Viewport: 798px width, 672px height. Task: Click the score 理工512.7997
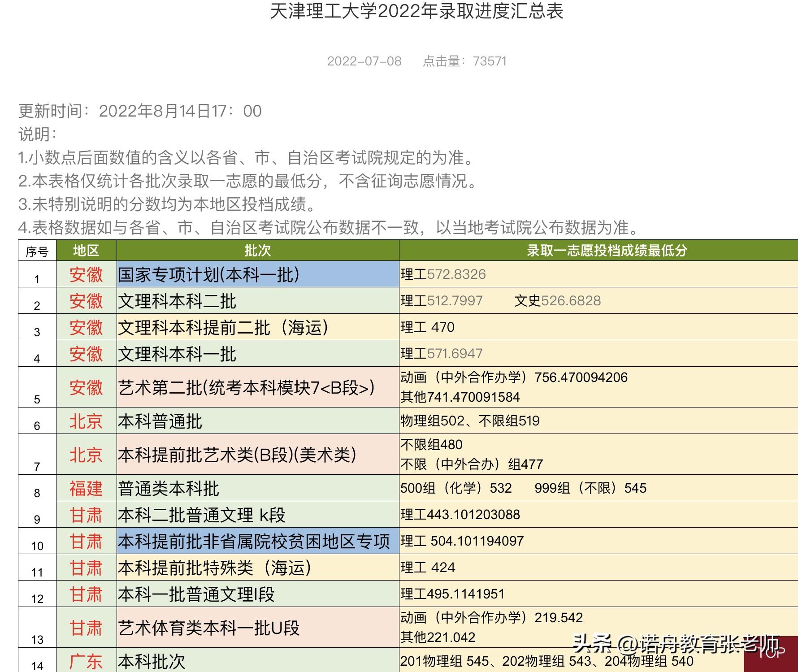(x=442, y=301)
